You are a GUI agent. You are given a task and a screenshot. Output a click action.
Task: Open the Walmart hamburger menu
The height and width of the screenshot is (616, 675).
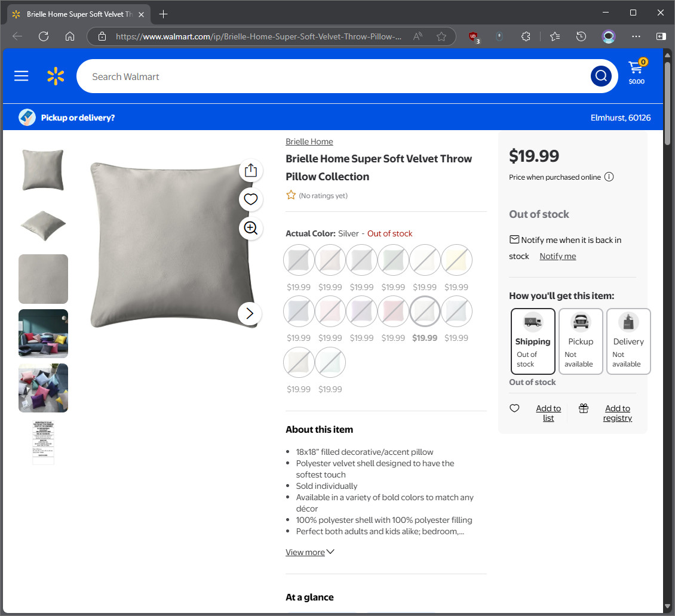tap(21, 76)
